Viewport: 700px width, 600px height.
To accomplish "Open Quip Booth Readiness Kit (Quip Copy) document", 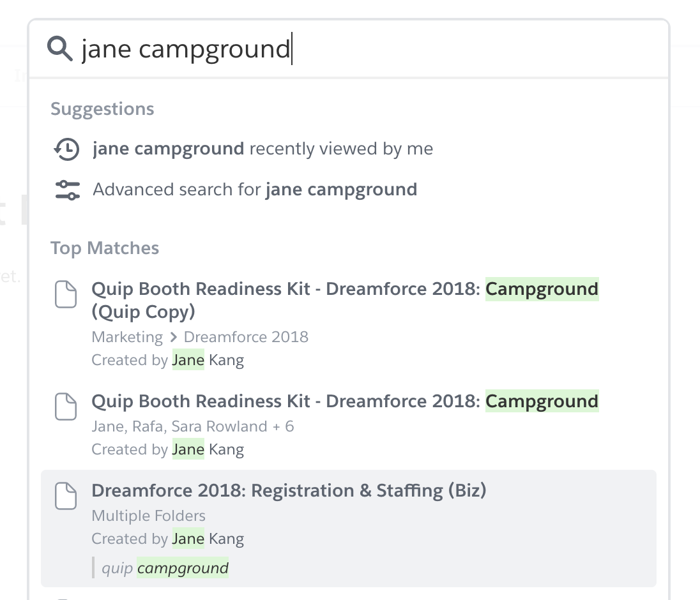I will [x=345, y=300].
